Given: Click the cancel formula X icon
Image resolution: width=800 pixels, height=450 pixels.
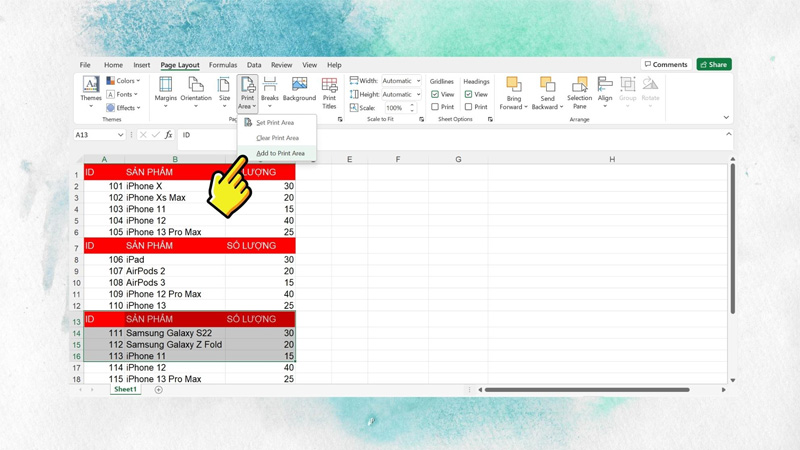Looking at the screenshot, I should (x=143, y=135).
